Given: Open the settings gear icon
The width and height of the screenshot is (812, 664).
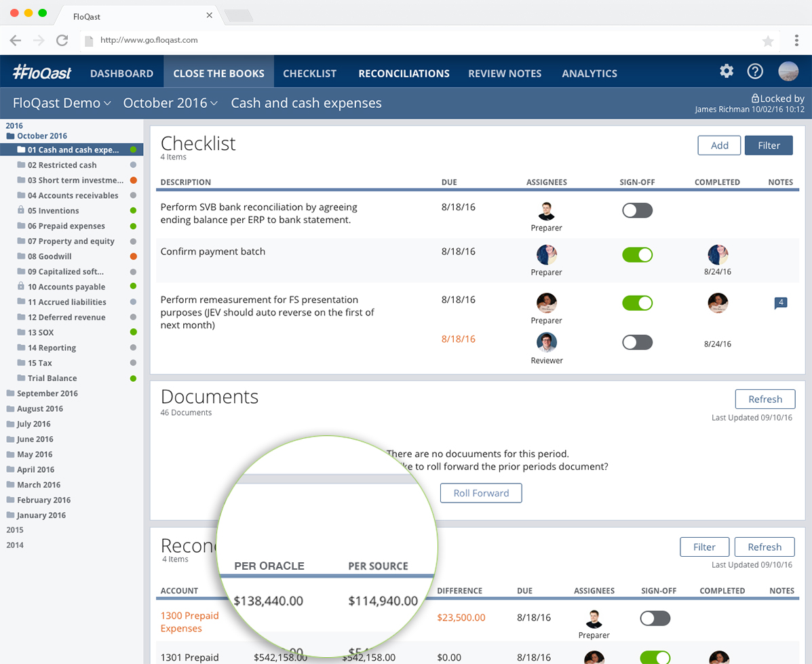Looking at the screenshot, I should [x=727, y=71].
